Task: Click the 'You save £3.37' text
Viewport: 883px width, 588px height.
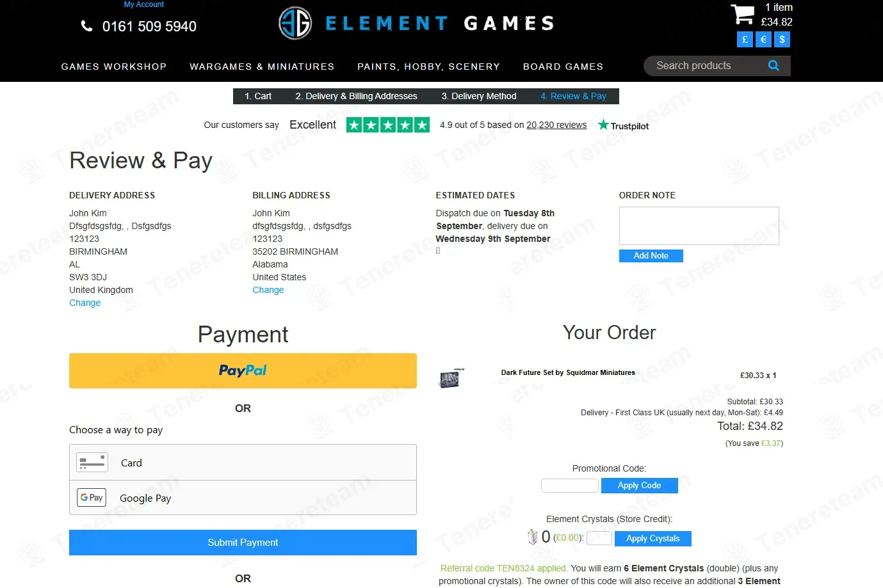Action: tap(754, 443)
